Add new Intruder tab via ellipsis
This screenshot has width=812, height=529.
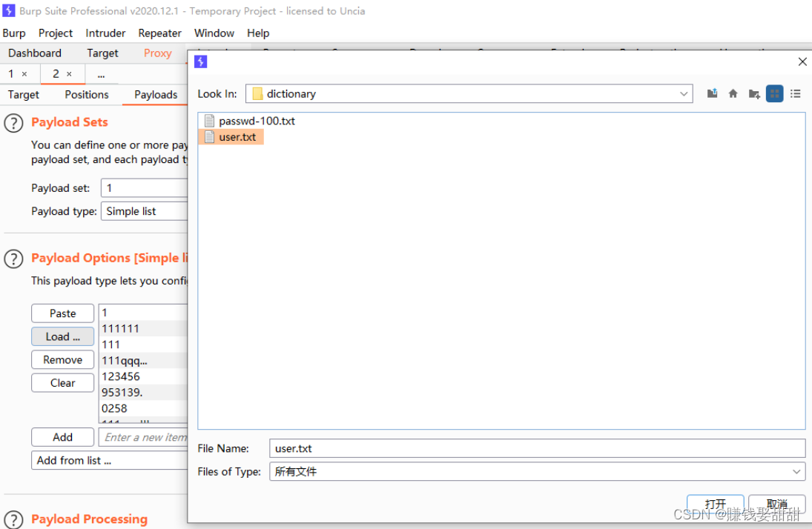click(x=101, y=75)
